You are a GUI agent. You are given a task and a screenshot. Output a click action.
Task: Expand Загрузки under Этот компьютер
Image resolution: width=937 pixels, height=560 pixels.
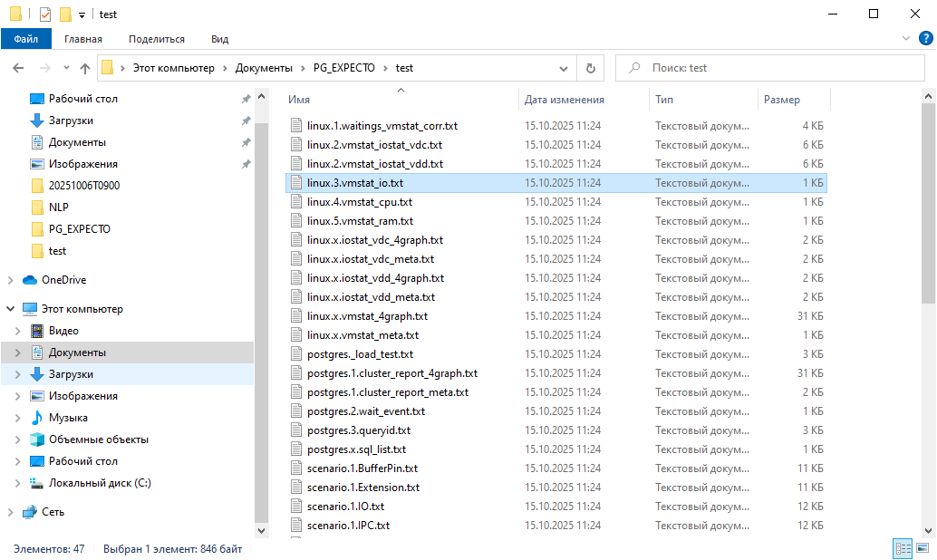[17, 374]
